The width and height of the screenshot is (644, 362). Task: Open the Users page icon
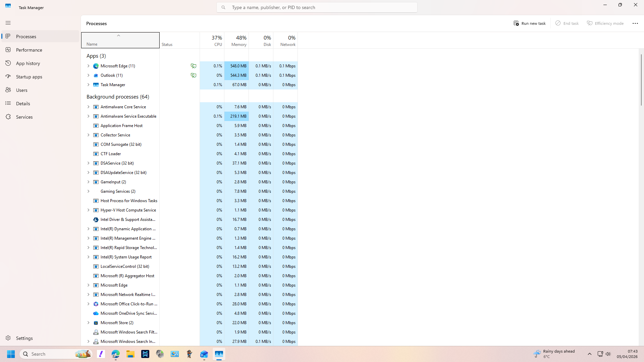point(8,90)
